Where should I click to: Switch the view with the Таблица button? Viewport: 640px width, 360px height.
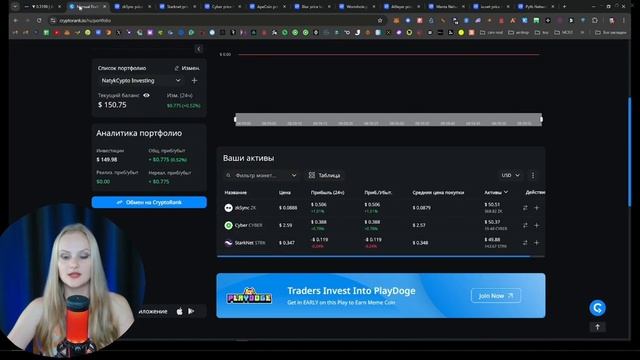(x=324, y=175)
